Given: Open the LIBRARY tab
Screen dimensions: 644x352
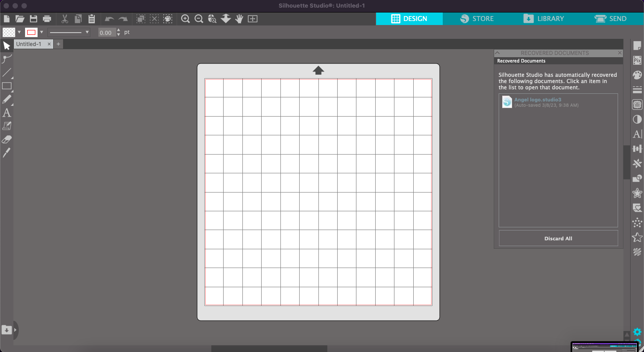Looking at the screenshot, I should click(x=543, y=19).
